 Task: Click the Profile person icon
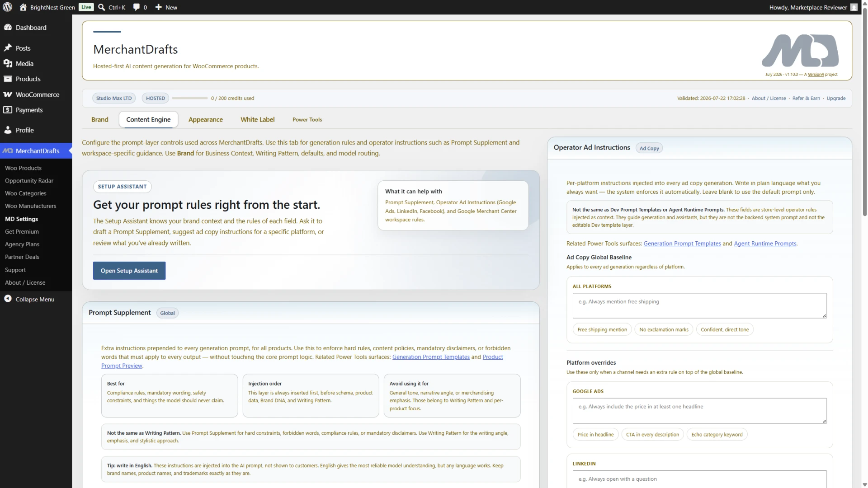[x=8, y=130]
